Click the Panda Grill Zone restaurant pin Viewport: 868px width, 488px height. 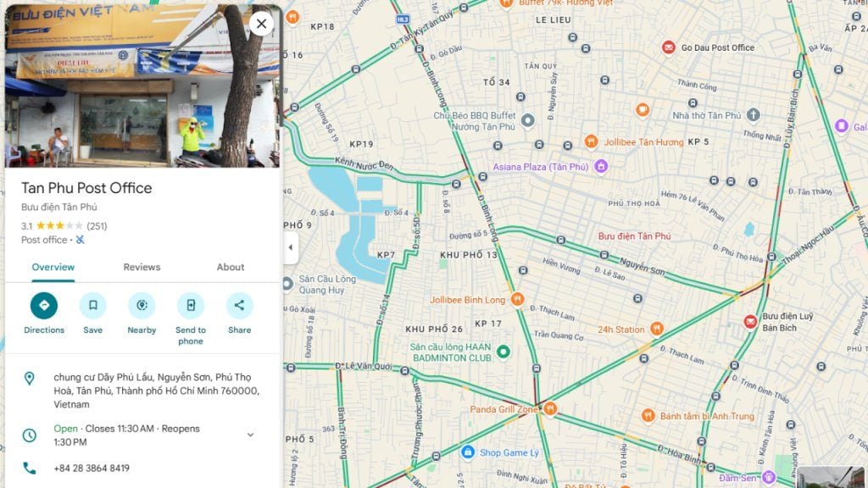(549, 409)
